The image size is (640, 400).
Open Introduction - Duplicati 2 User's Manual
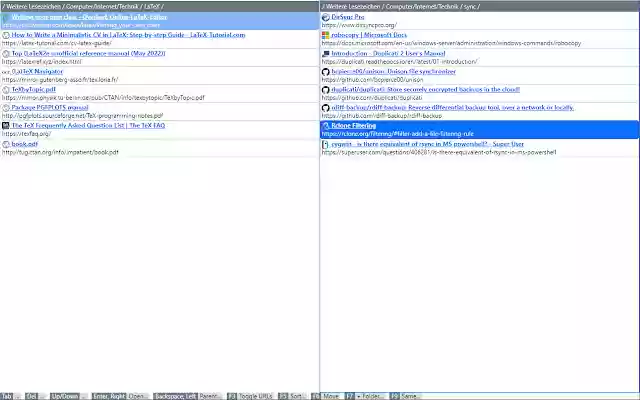click(388, 53)
